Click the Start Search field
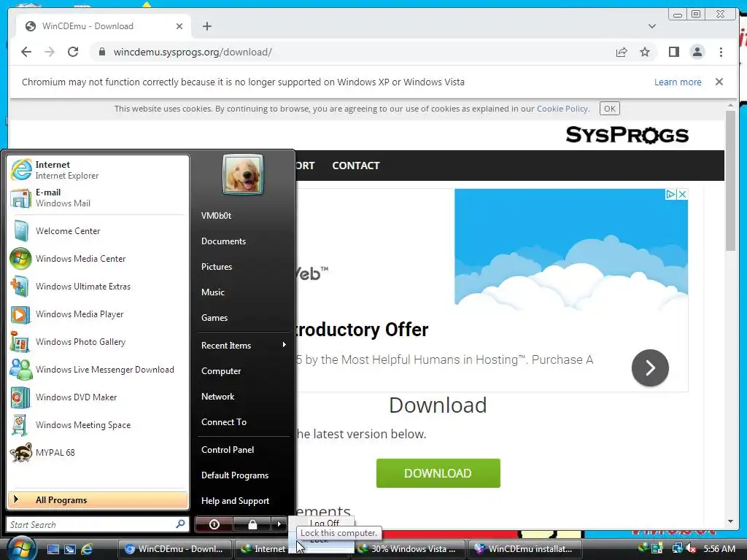The width and height of the screenshot is (747, 560). click(x=90, y=524)
